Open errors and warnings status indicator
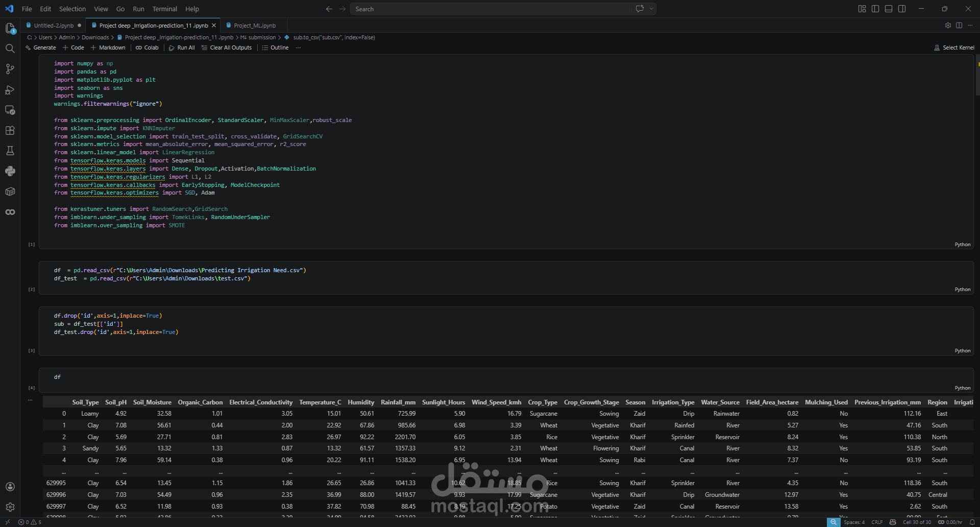 (x=30, y=522)
